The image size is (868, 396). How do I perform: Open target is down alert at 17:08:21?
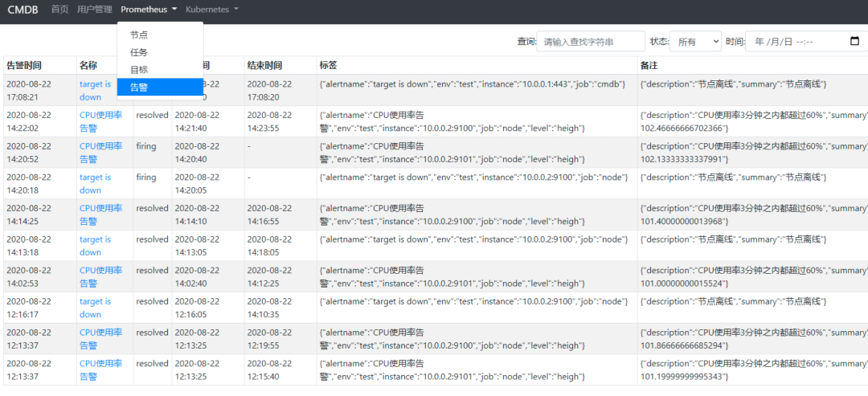[x=95, y=90]
